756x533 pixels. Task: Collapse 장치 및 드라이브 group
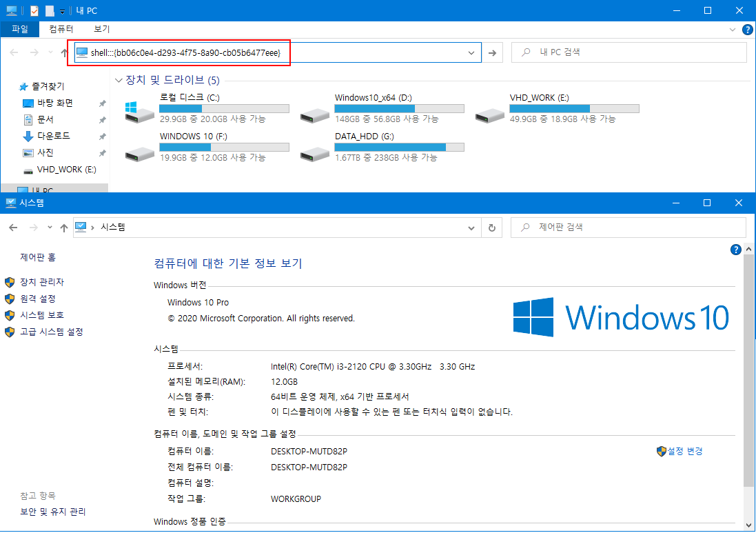pos(119,80)
